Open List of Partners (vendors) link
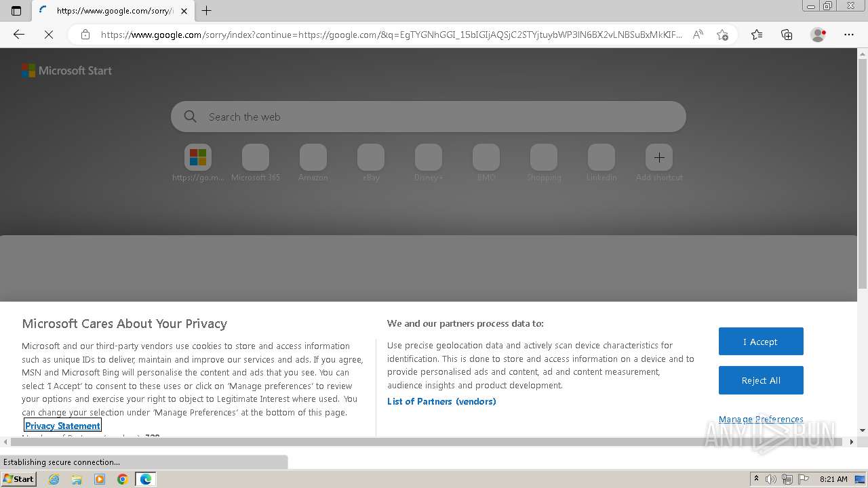 tap(441, 401)
